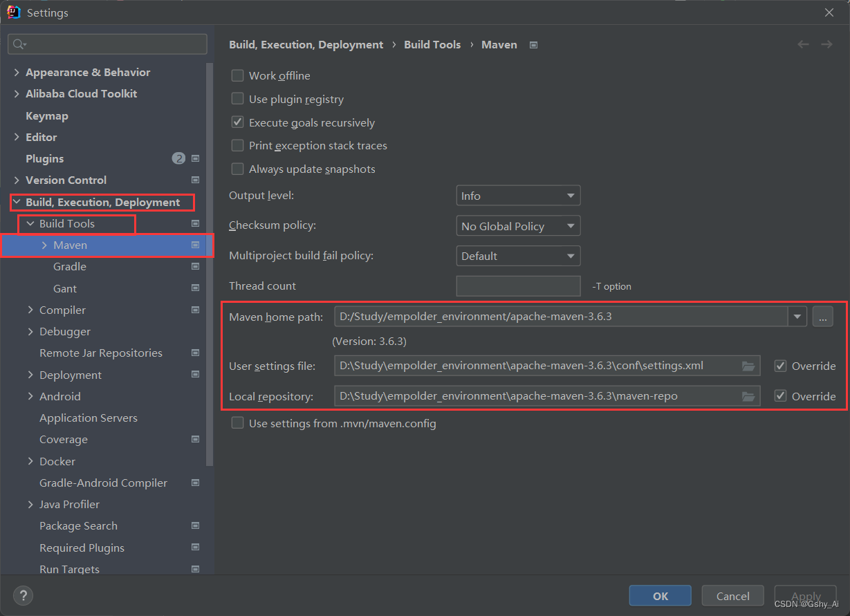
Task: Click the Cancel button
Action: 732,596
